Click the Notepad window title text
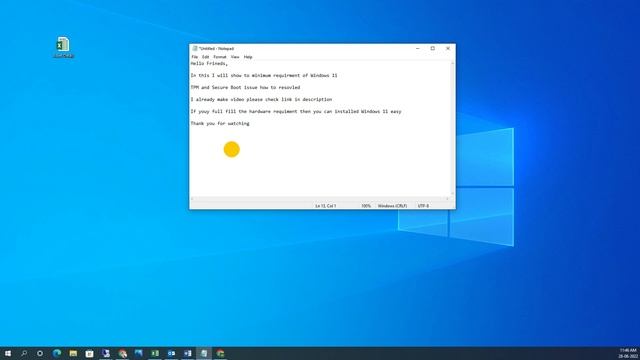 (216, 49)
